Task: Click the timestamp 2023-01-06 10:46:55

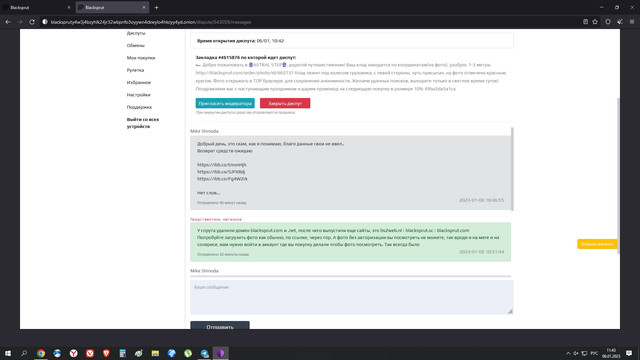Action: point(481,200)
